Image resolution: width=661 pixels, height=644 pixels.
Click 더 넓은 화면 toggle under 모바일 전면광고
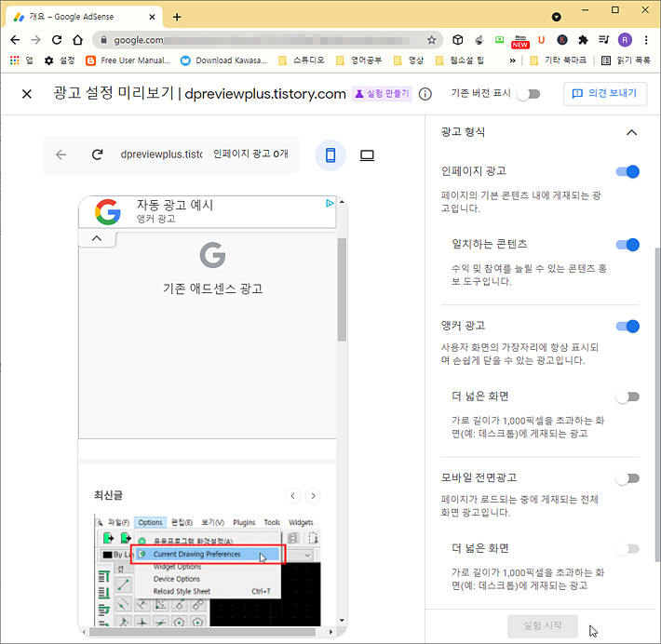point(627,549)
